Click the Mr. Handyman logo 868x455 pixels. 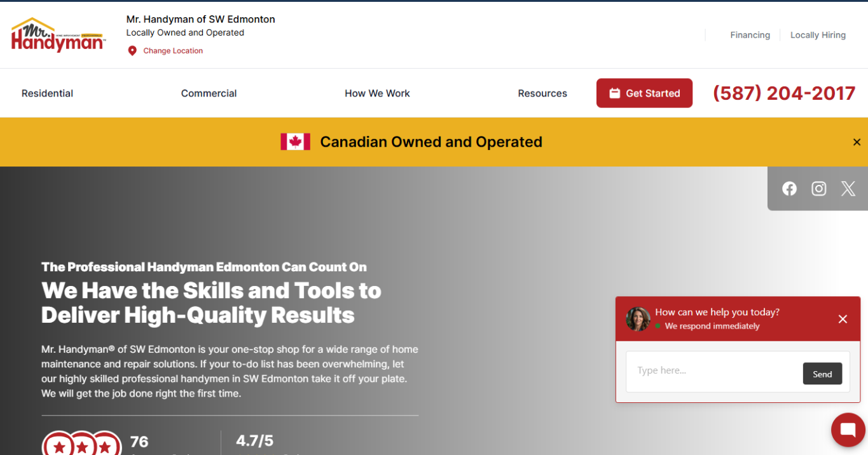(x=58, y=36)
